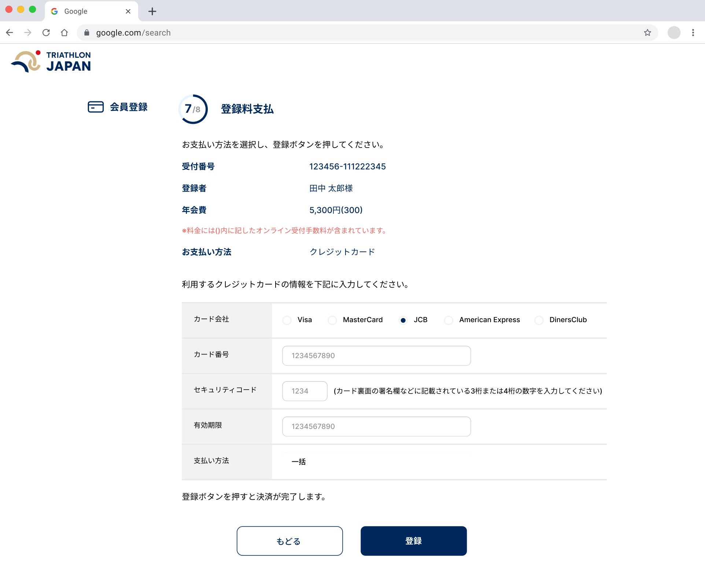Click the 会員登録 card icon
Screen dimensions: 705x588
click(x=96, y=107)
